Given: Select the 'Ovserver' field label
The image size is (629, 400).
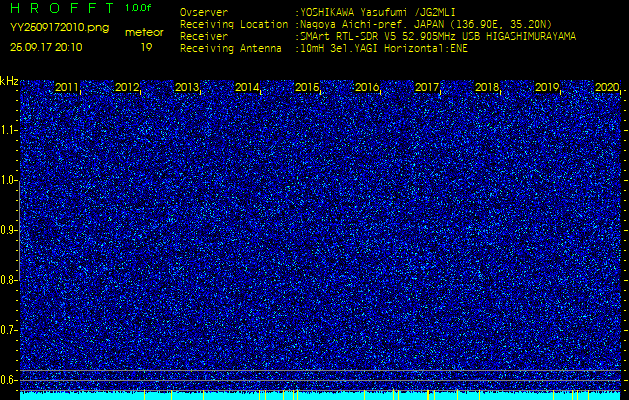Looking at the screenshot, I should 204,12.
